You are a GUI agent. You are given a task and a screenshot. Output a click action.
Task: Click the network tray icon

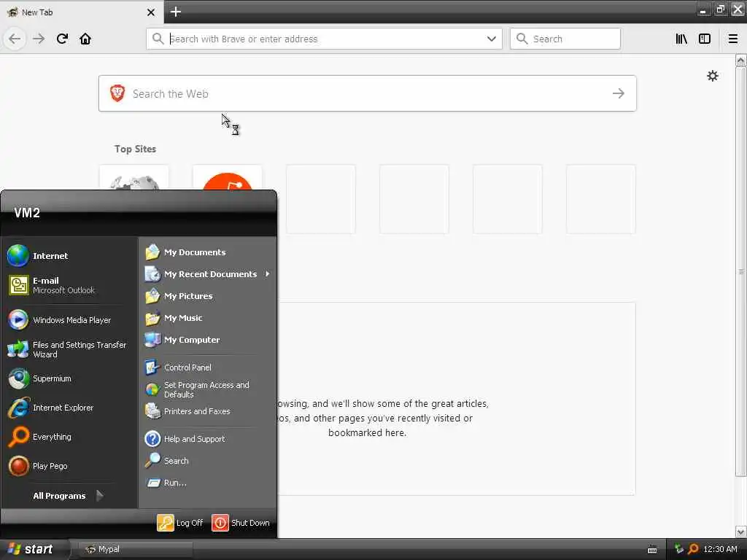pyautogui.click(x=679, y=549)
